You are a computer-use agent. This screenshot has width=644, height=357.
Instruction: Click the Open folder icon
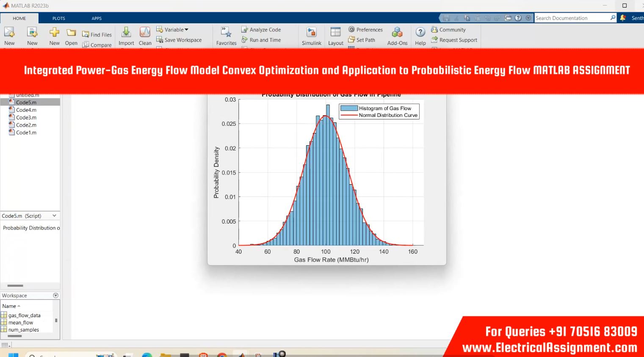point(71,33)
